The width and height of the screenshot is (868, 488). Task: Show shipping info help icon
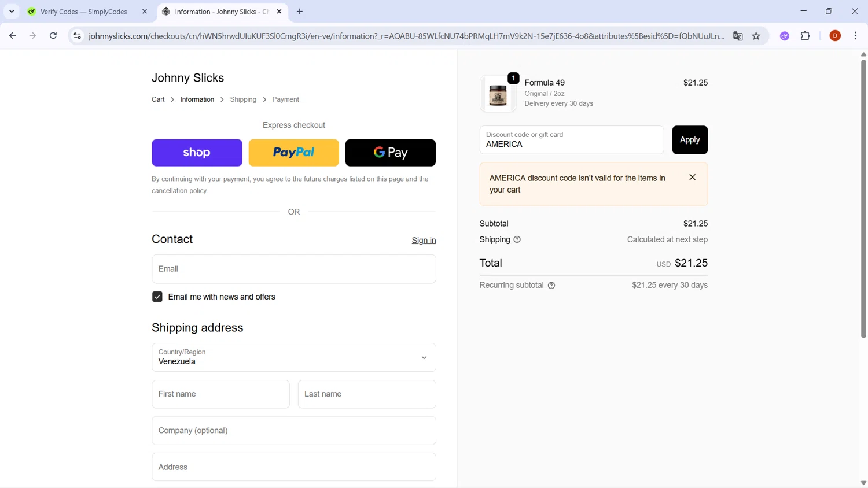517,239
